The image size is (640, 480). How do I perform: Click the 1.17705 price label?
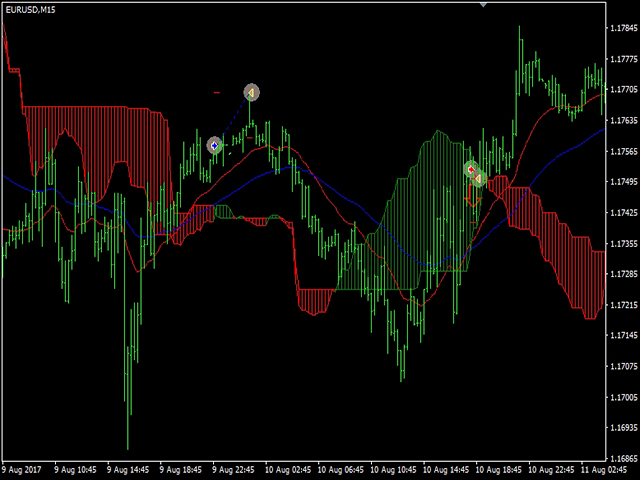click(624, 89)
